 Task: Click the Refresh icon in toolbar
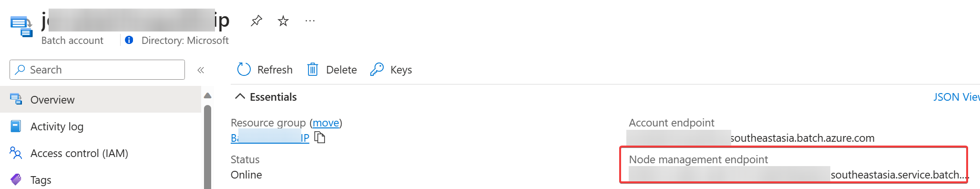[244, 70]
